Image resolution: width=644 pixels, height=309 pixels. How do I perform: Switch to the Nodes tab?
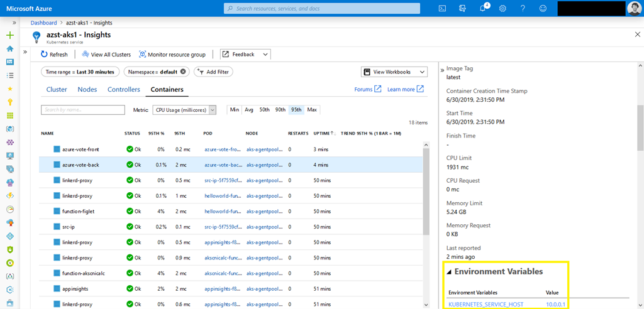[87, 89]
